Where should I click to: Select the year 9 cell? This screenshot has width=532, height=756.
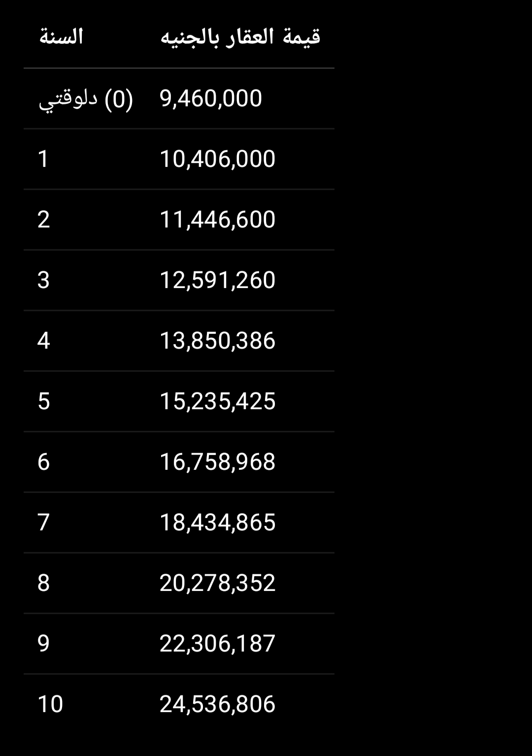pos(43,644)
